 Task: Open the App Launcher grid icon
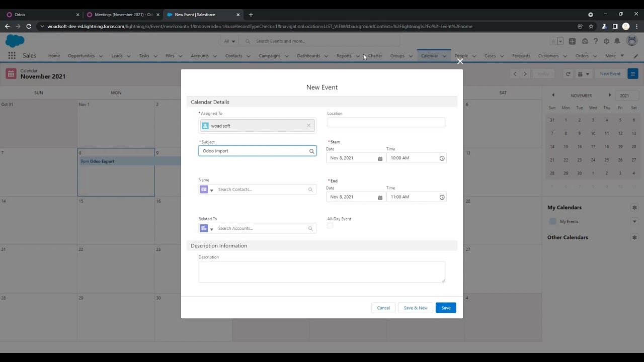[12, 56]
